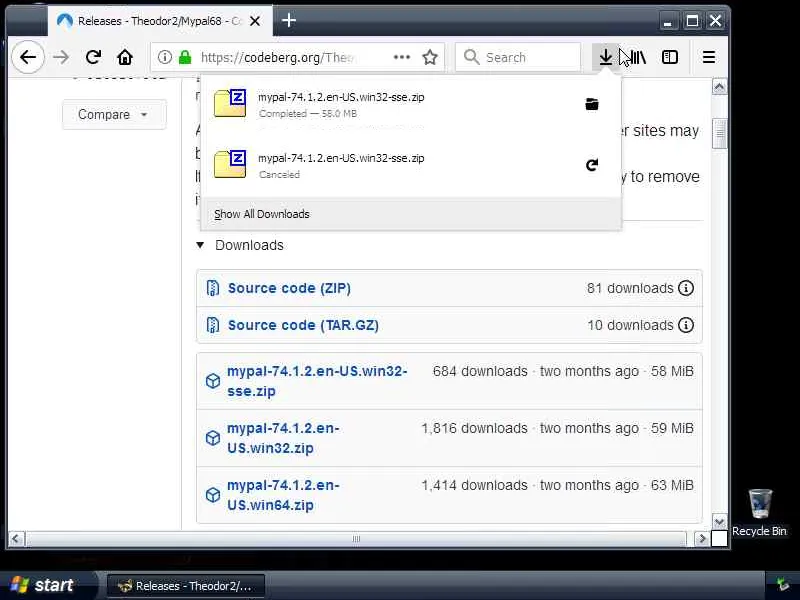Click the '63 MiB' size text
Viewport: 800px width, 600px height.
click(x=672, y=486)
